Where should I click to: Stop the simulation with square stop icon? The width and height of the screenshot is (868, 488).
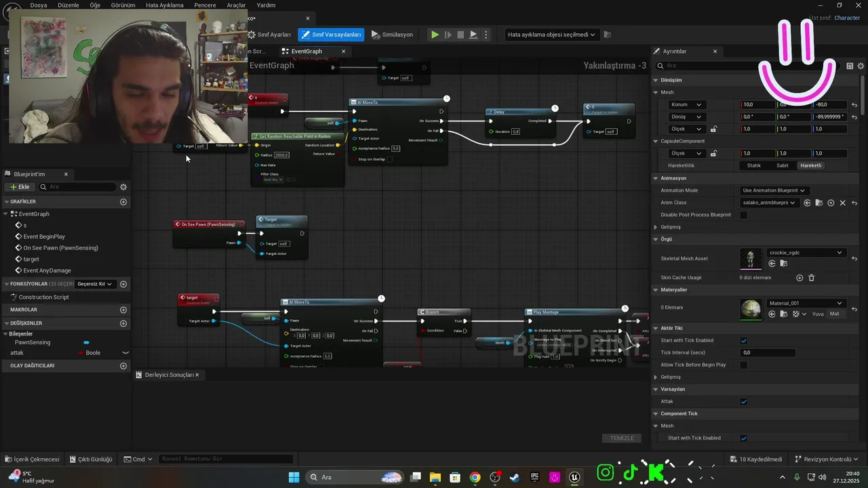tap(460, 35)
